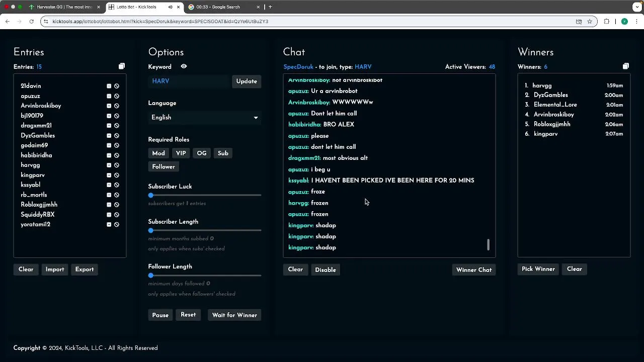The width and height of the screenshot is (644, 362).
Task: Close the Harvester.GG tab
Action: pyautogui.click(x=99, y=7)
